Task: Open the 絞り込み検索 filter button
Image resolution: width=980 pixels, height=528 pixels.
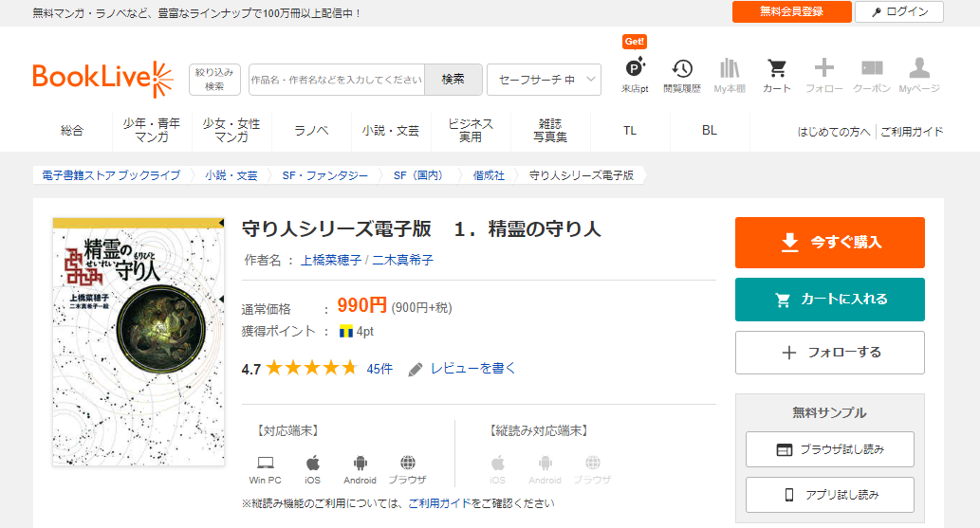Action: click(x=214, y=80)
